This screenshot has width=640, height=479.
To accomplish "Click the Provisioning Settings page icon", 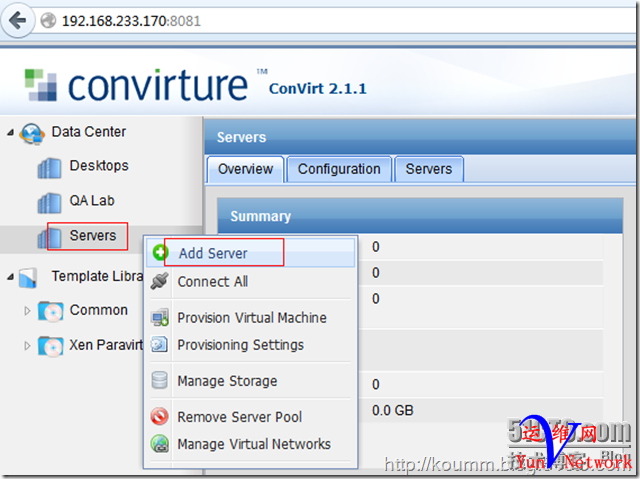I will click(x=160, y=344).
